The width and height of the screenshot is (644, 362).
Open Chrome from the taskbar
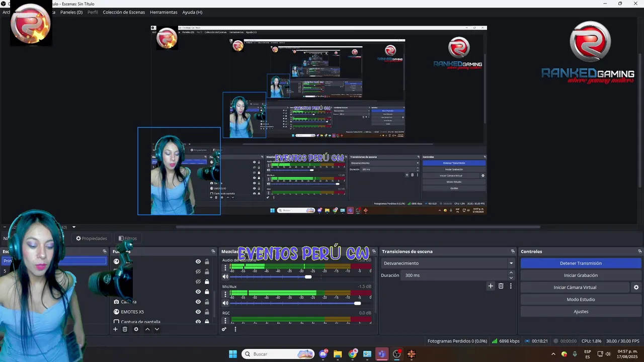pos(353,354)
